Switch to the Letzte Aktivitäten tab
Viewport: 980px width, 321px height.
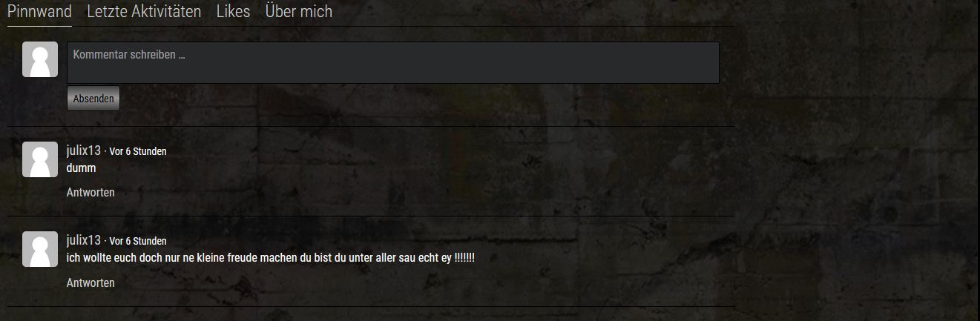(144, 12)
